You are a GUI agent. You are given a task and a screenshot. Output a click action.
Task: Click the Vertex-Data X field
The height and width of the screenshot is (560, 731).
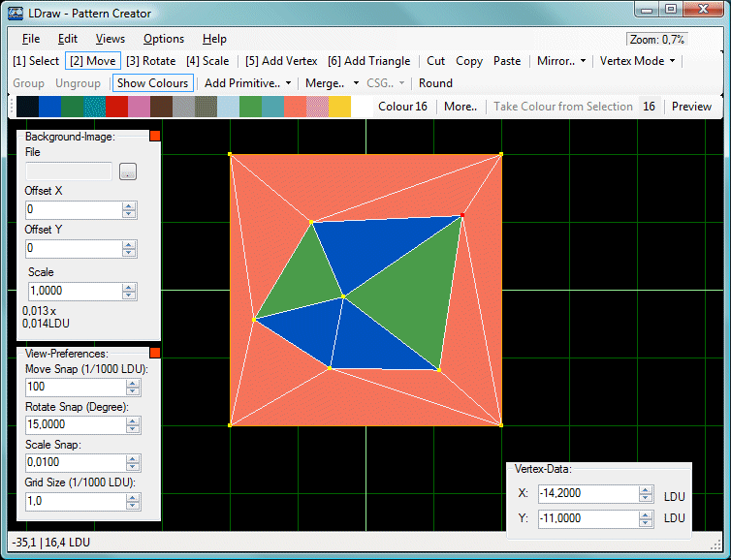(588, 494)
